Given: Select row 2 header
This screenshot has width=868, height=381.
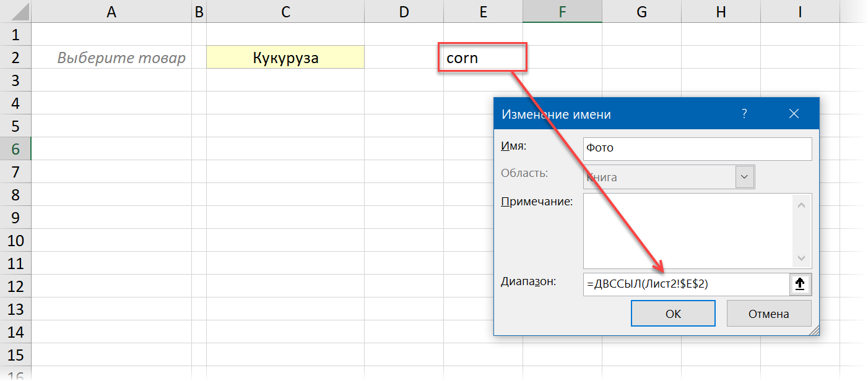Looking at the screenshot, I should [15, 58].
